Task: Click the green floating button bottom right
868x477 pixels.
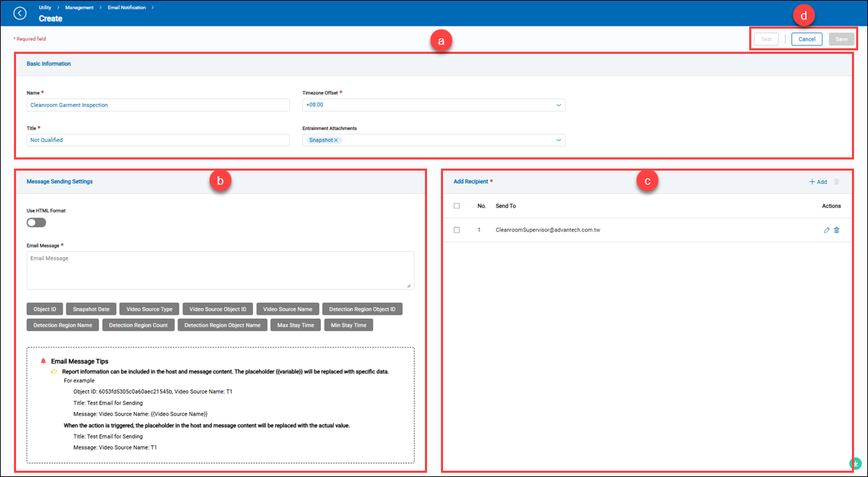Action: 855,463
